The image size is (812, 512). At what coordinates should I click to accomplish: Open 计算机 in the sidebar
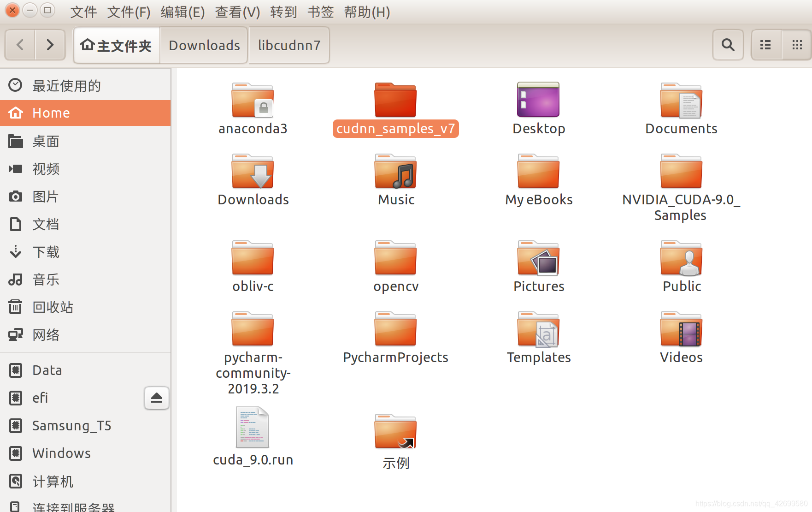(x=85, y=481)
